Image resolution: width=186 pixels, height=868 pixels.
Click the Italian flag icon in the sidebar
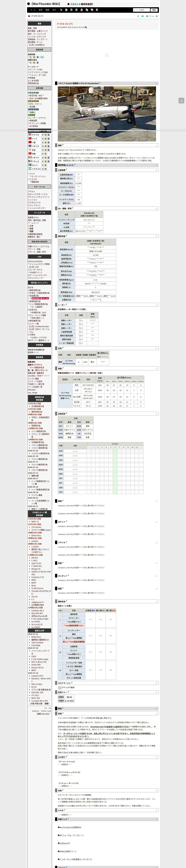30,157
